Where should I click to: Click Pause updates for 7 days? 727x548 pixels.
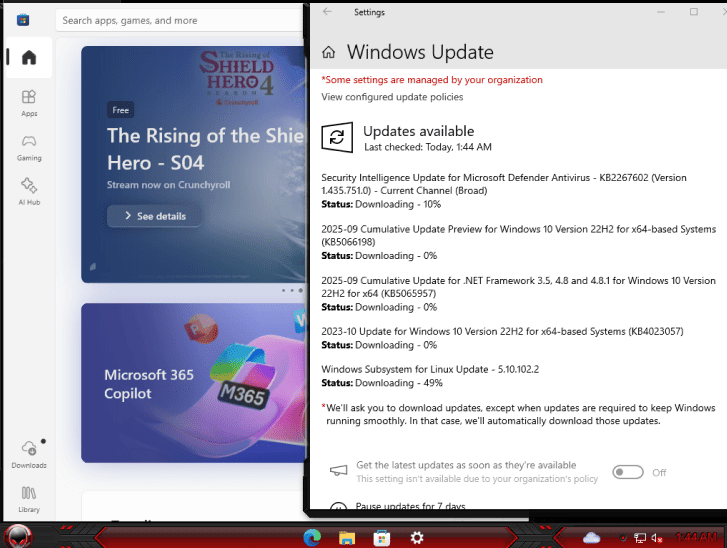(410, 506)
